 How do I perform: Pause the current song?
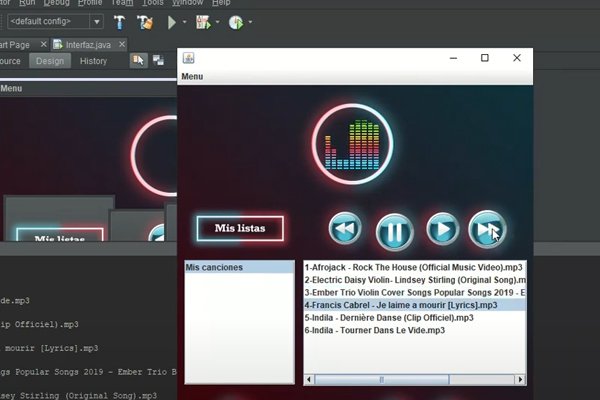pyautogui.click(x=394, y=232)
